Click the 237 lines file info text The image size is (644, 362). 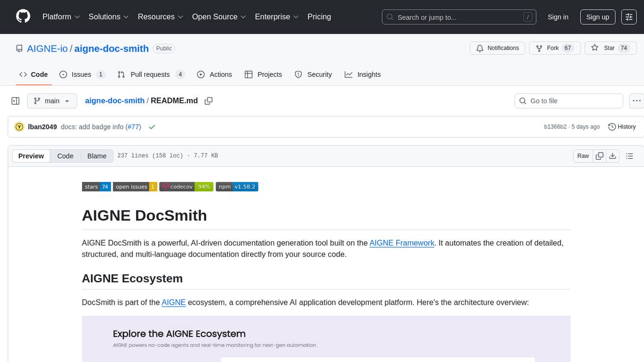pyautogui.click(x=168, y=155)
